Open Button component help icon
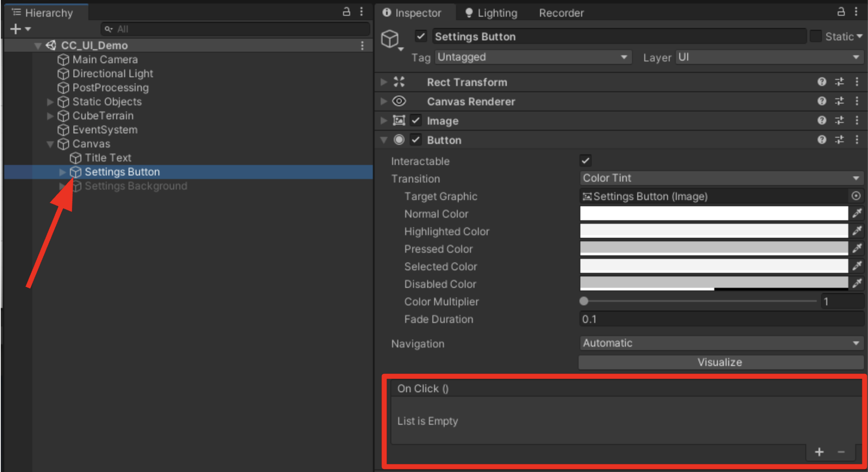Viewport: 868px width, 472px height. (x=821, y=140)
